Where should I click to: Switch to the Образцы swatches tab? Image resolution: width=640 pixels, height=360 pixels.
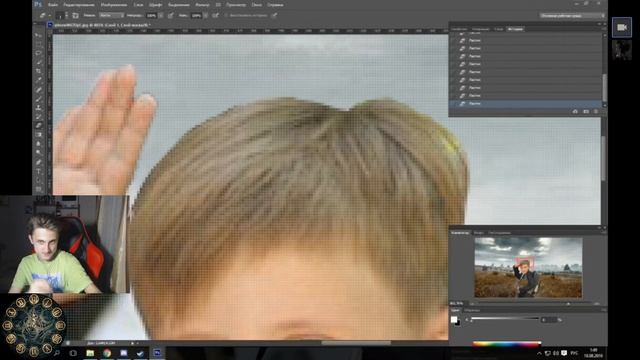click(x=472, y=310)
